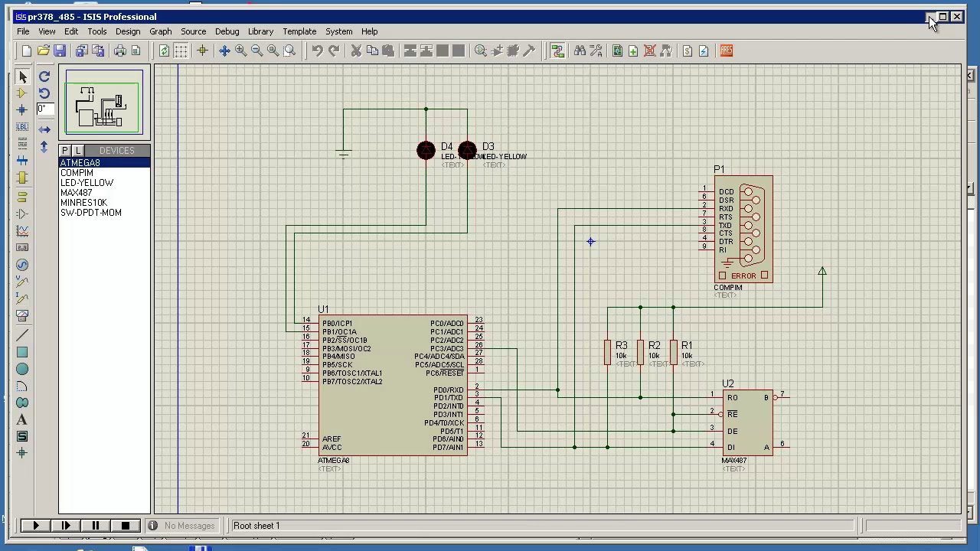
Task: Click the Redraw Display icon
Action: tap(164, 51)
